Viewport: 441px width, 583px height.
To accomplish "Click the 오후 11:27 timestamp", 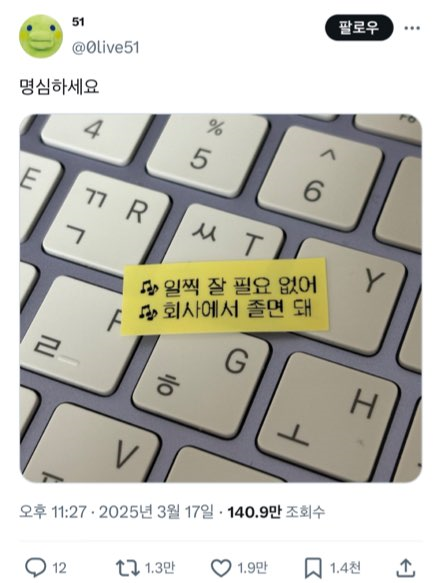I will [x=52, y=512].
